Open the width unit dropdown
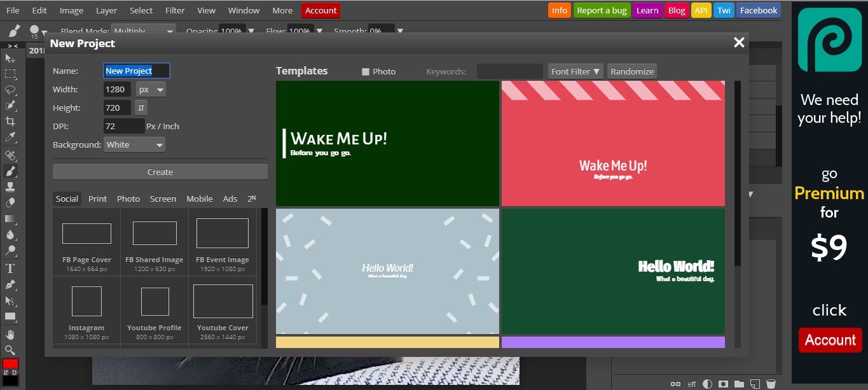Screen dimensions: 868x390 [x=151, y=89]
